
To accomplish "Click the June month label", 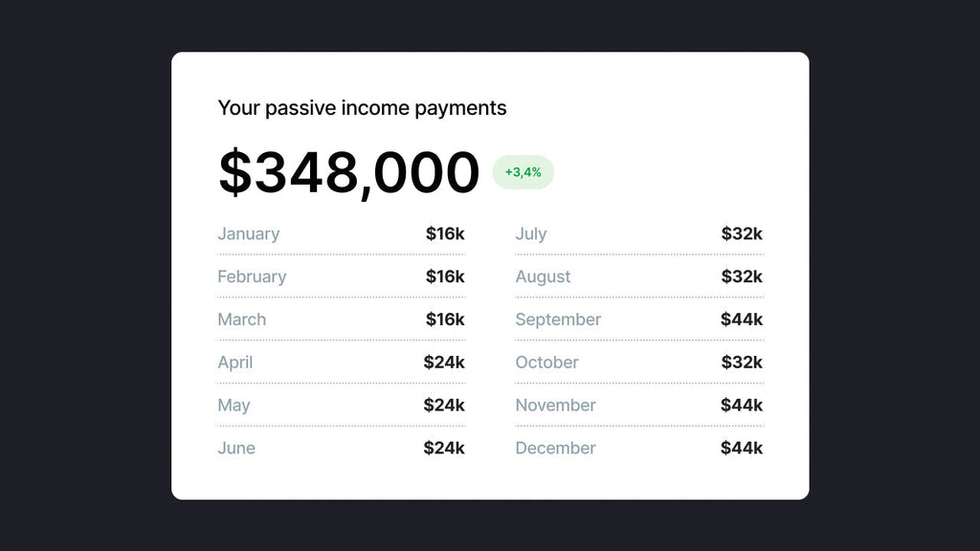I will click(236, 448).
